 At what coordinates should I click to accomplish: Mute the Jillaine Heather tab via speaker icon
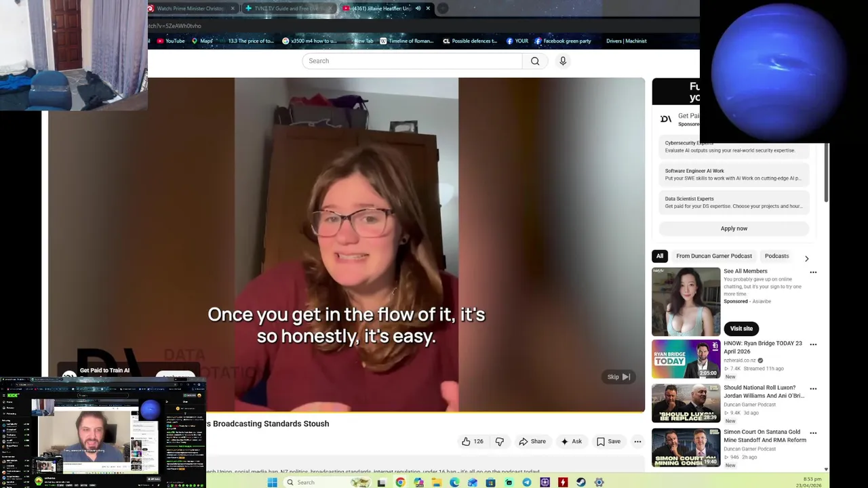click(418, 9)
